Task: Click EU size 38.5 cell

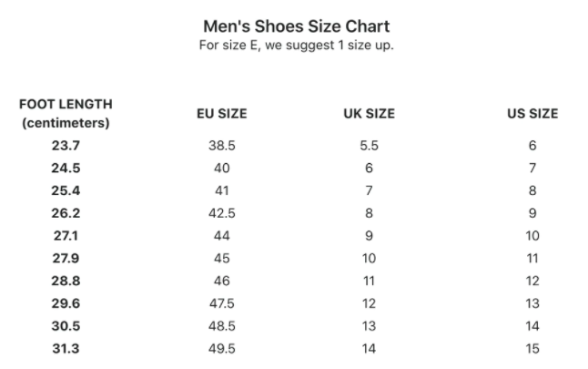Action: tap(222, 145)
